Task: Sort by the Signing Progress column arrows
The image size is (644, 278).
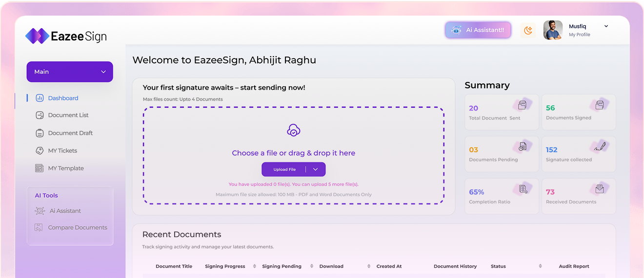Action: coord(255,266)
